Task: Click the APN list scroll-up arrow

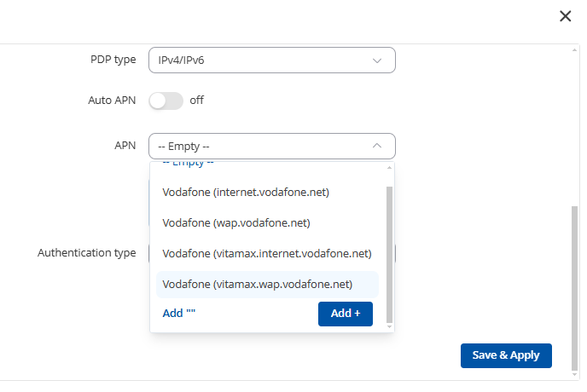Action: point(389,168)
